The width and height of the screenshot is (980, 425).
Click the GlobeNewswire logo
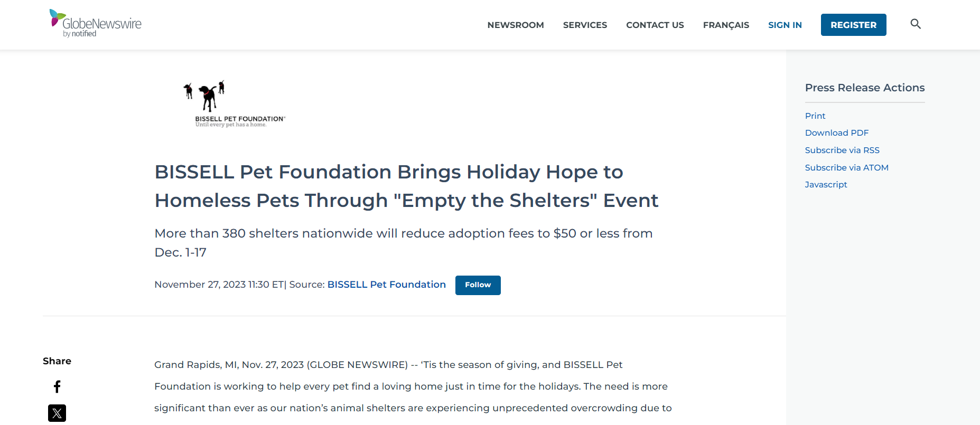click(x=96, y=23)
